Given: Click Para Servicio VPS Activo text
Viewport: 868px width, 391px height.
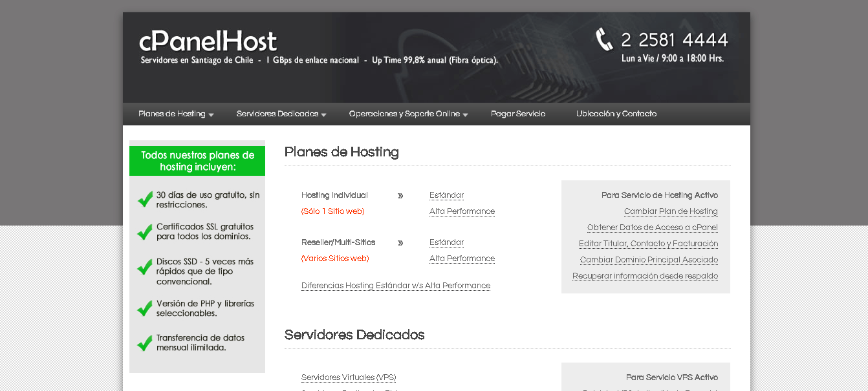Looking at the screenshot, I should (672, 377).
